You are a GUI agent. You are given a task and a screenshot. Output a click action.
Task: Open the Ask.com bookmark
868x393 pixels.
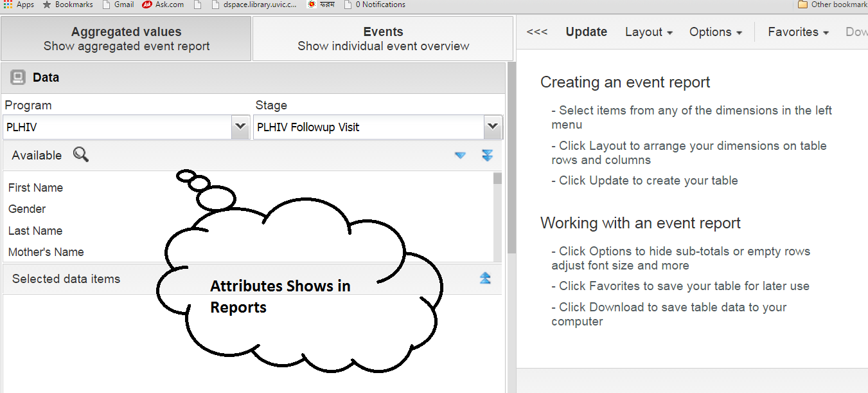pyautogui.click(x=163, y=5)
